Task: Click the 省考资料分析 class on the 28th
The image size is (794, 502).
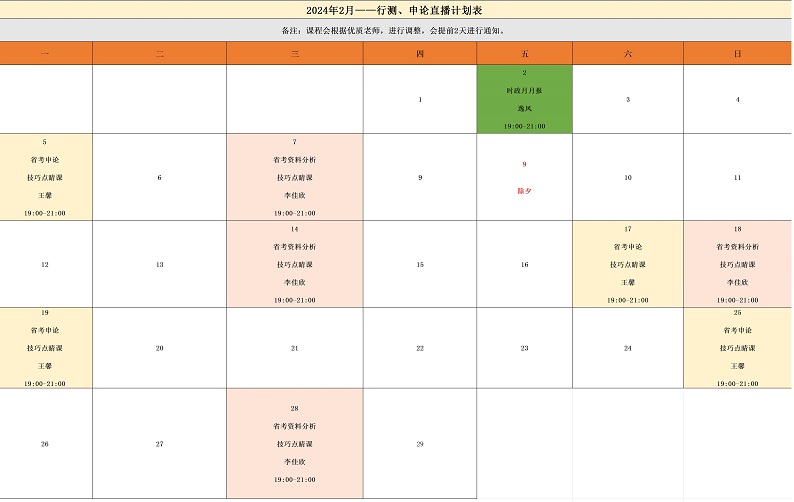Action: click(x=294, y=443)
